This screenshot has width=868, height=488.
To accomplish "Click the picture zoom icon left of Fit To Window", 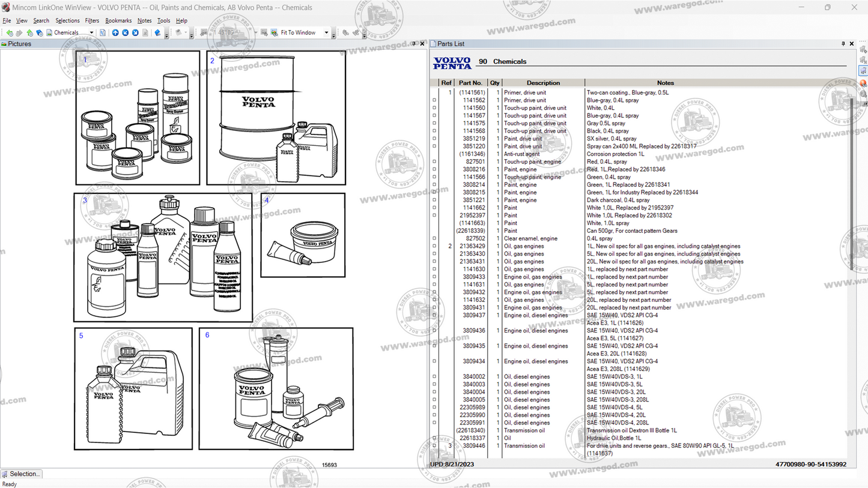I will click(274, 32).
